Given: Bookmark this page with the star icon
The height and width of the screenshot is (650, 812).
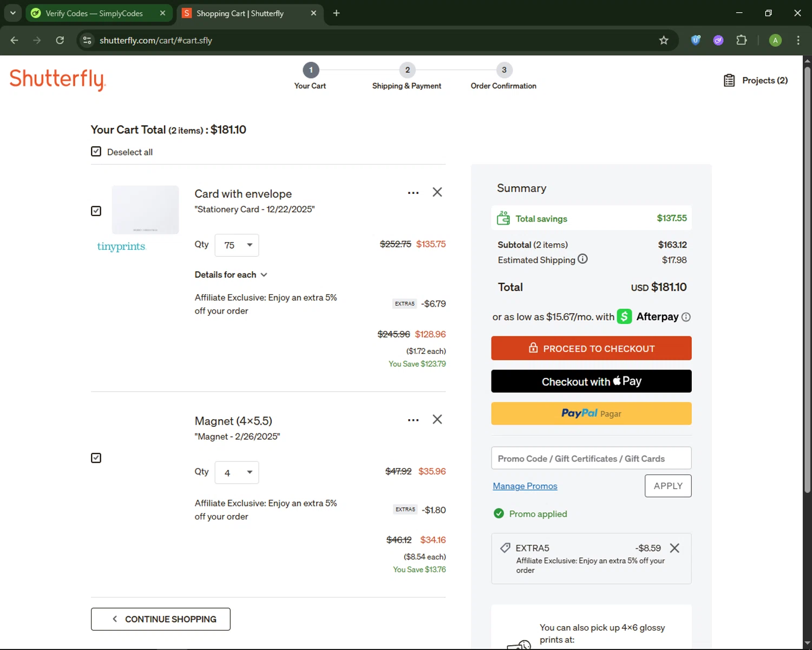Looking at the screenshot, I should [x=664, y=40].
